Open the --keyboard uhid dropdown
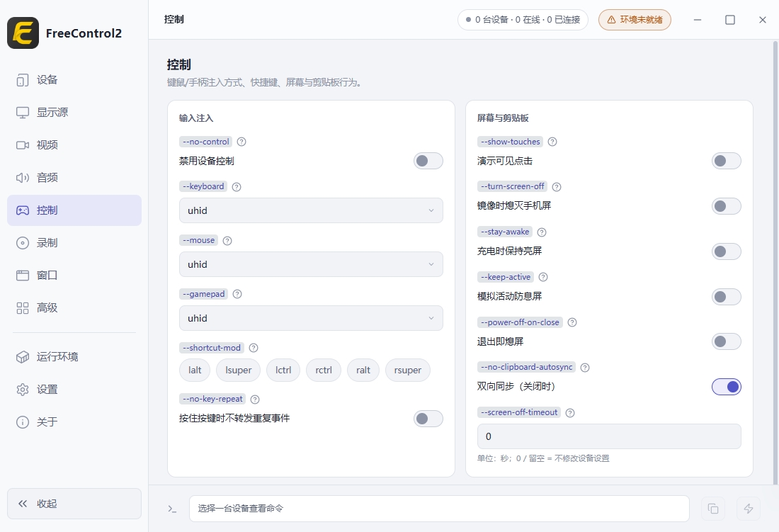Screen dimensions: 779x532 311,210
